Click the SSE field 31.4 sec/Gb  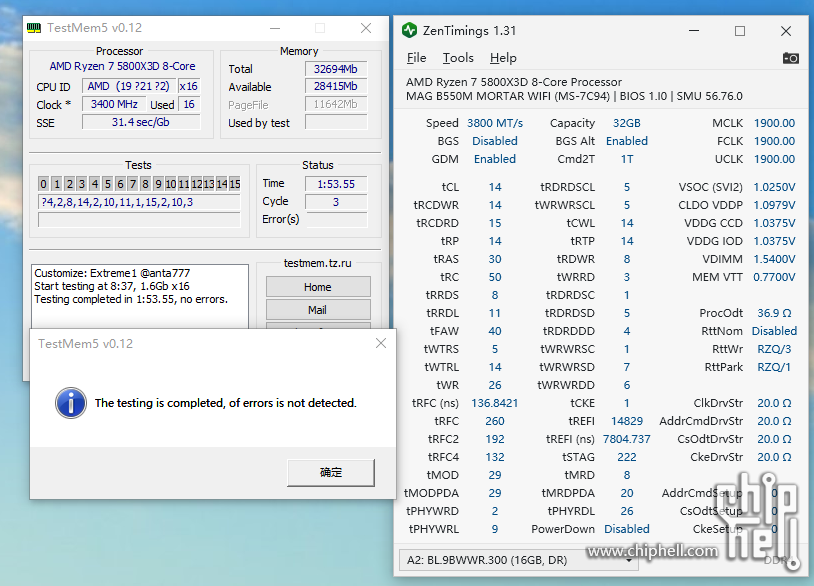[x=141, y=122]
